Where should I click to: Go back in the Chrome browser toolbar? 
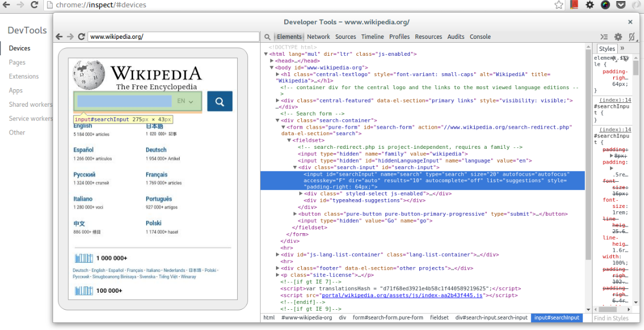7,5
